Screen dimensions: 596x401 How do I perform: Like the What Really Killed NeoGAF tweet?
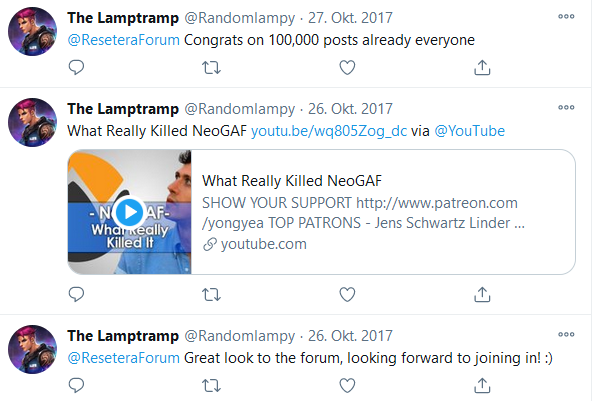click(347, 295)
